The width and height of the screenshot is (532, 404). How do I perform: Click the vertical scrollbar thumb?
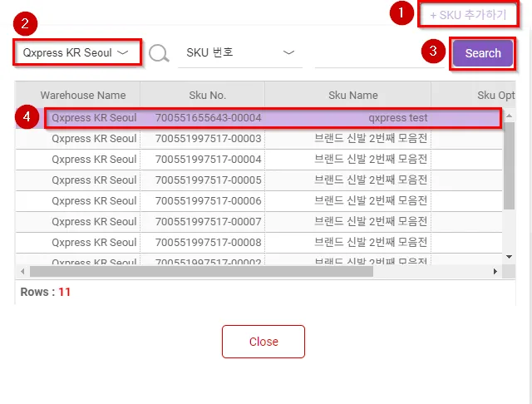click(x=509, y=165)
